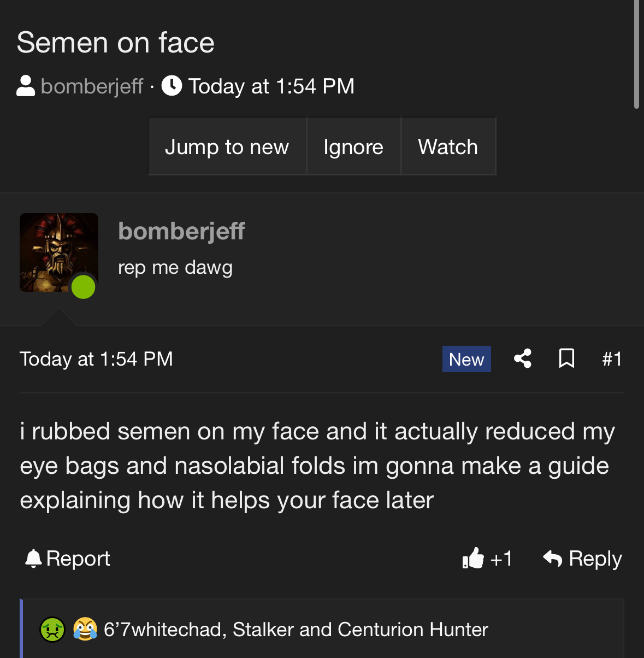This screenshot has width=644, height=658.
Task: Click the page scrollbar
Action: 636,55
